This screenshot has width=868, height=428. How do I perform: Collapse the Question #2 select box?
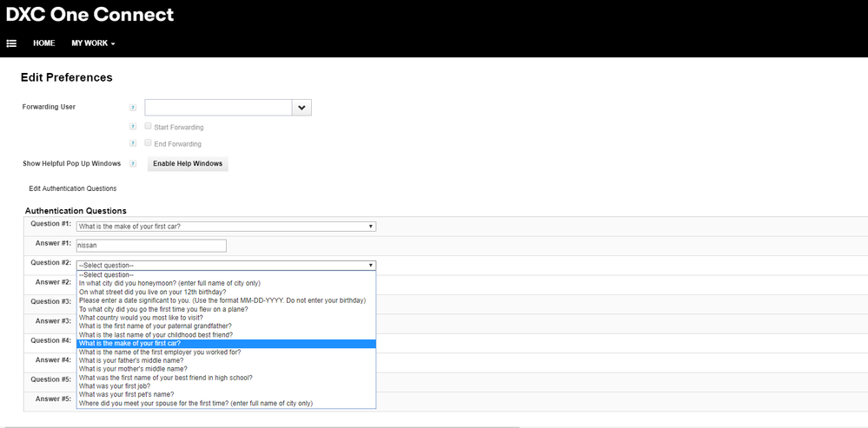tap(226, 265)
